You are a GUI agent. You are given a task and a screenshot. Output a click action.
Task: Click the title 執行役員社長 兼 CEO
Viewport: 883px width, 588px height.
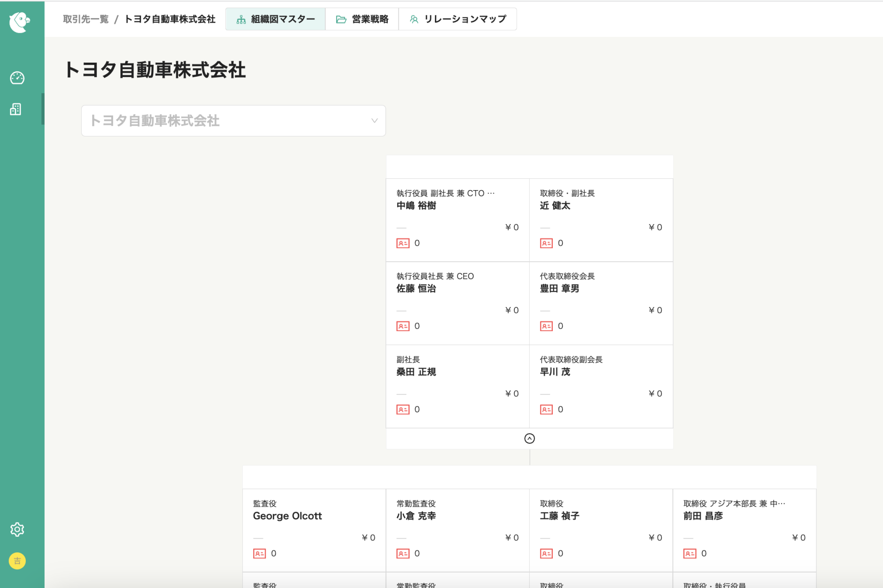(435, 276)
